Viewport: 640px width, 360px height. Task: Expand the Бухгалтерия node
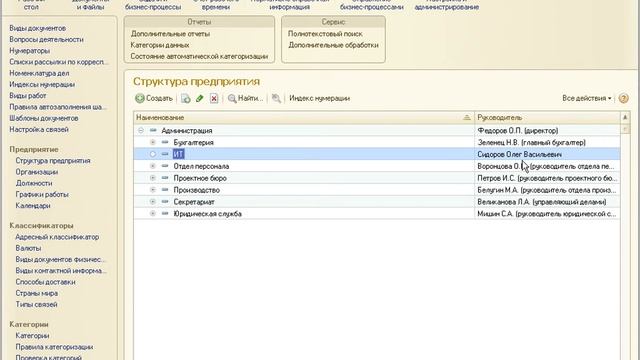coord(153,142)
